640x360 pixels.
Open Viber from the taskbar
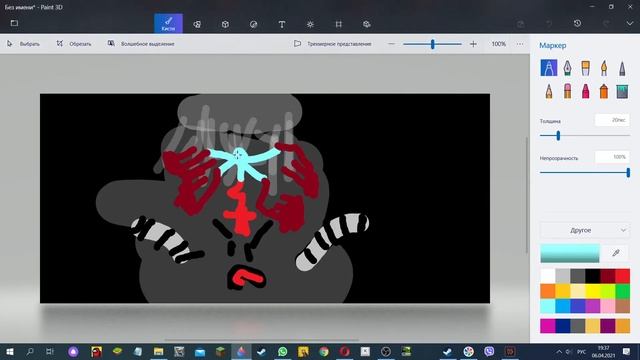tap(489, 351)
